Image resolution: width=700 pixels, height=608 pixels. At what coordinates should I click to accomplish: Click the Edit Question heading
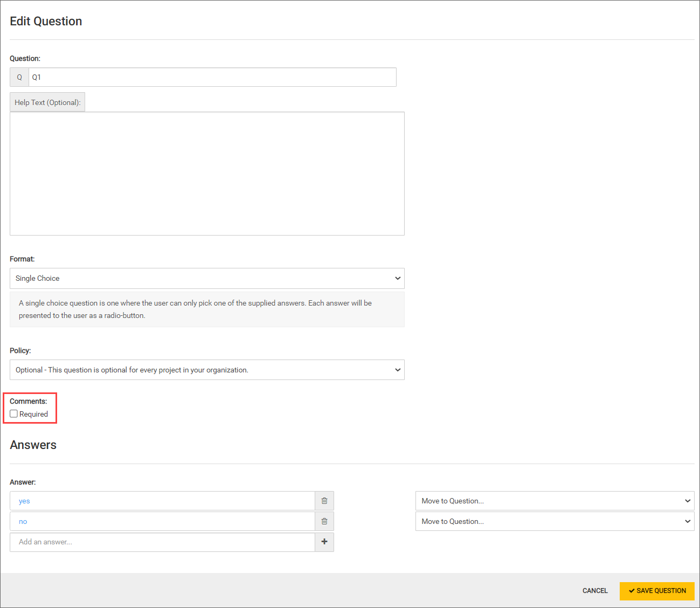tap(46, 21)
